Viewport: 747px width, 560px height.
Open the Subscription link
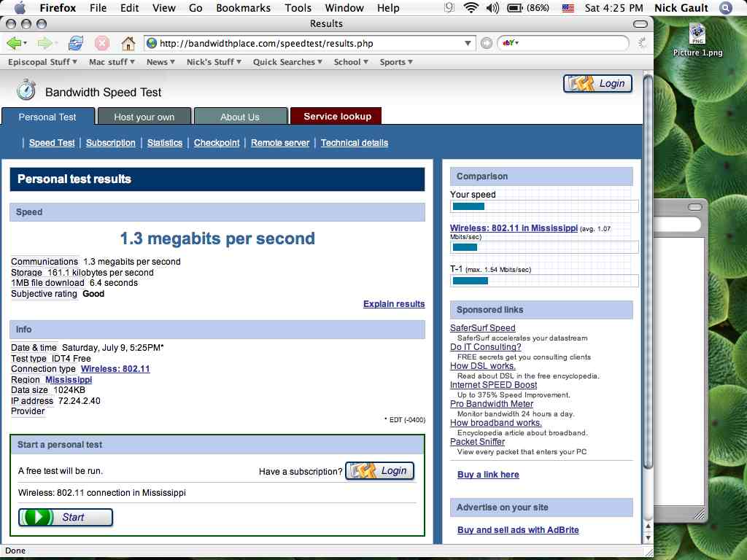point(111,143)
